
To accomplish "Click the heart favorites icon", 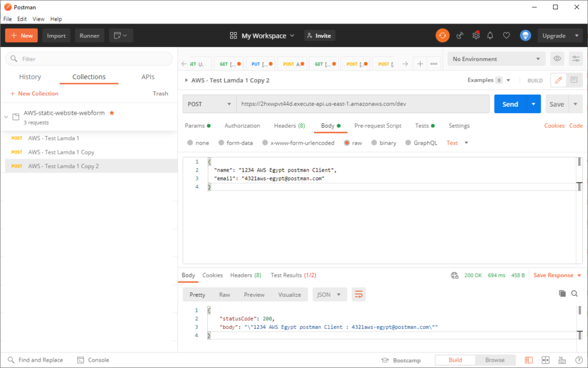I will pyautogui.click(x=506, y=35).
